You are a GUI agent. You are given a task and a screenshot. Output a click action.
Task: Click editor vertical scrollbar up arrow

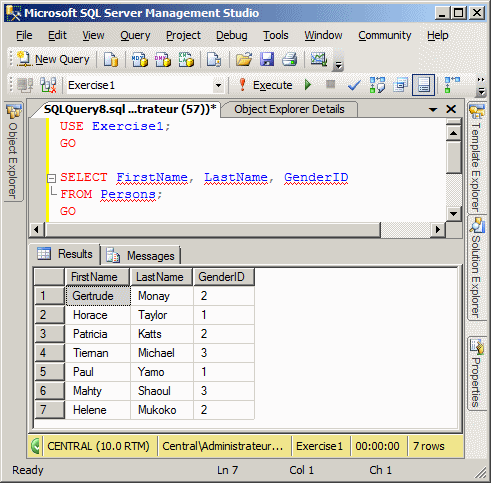453,133
